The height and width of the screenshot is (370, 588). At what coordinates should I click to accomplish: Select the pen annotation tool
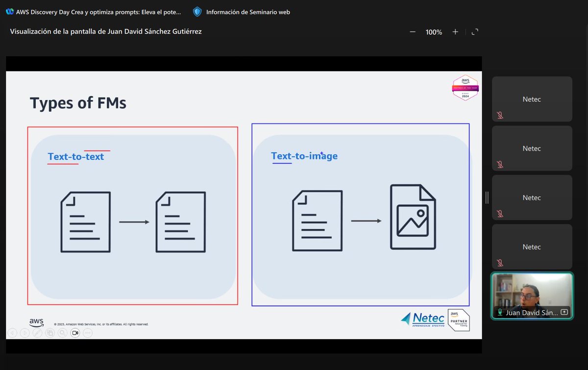[37, 333]
